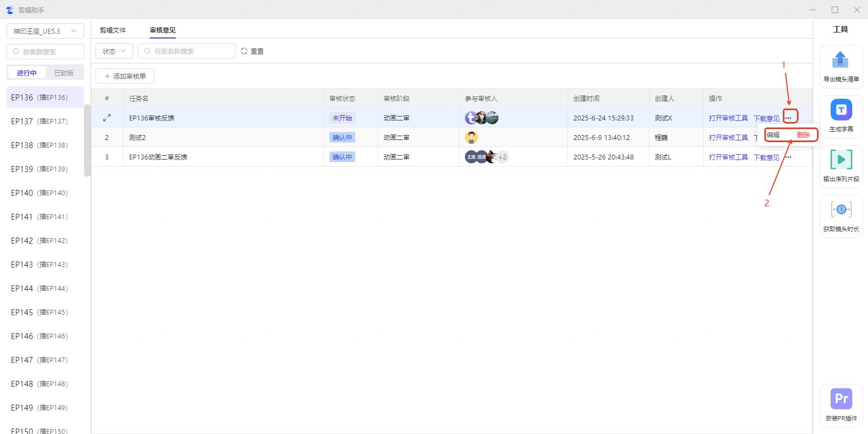Click the +2 reviewers overflow badge
The height and width of the screenshot is (434, 868).
pyautogui.click(x=503, y=157)
